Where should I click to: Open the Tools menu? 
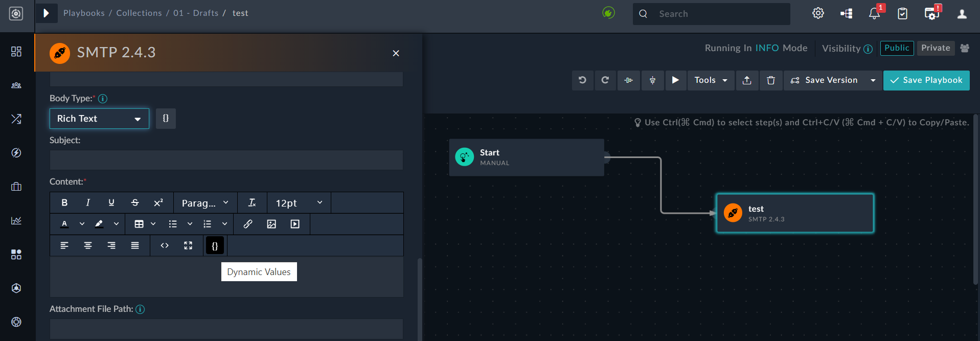(711, 80)
